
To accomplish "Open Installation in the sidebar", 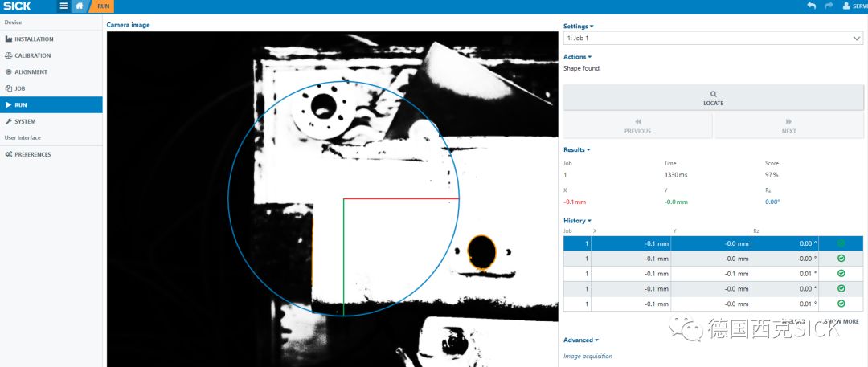I will (34, 39).
